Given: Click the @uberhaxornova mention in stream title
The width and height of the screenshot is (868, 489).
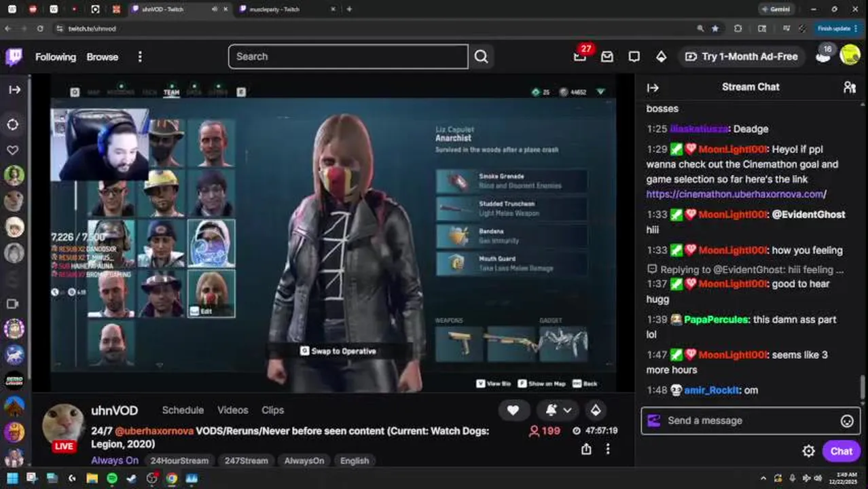Looking at the screenshot, I should (x=154, y=431).
